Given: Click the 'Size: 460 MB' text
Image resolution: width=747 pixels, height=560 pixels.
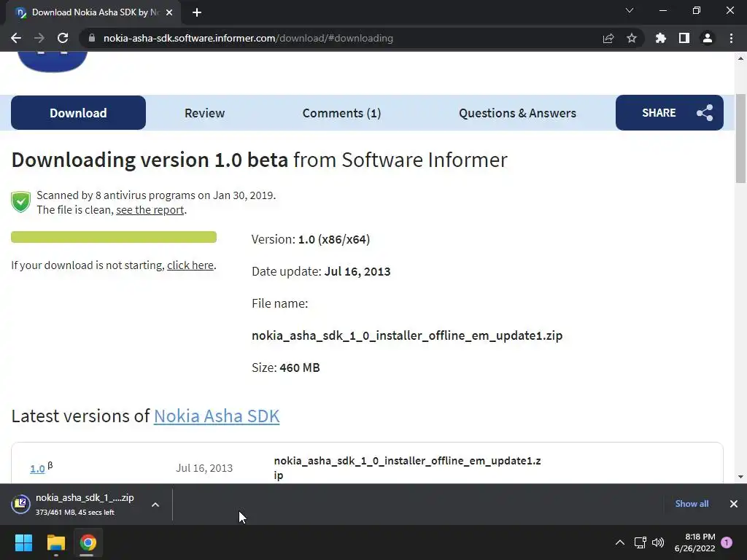Looking at the screenshot, I should click(x=286, y=367).
